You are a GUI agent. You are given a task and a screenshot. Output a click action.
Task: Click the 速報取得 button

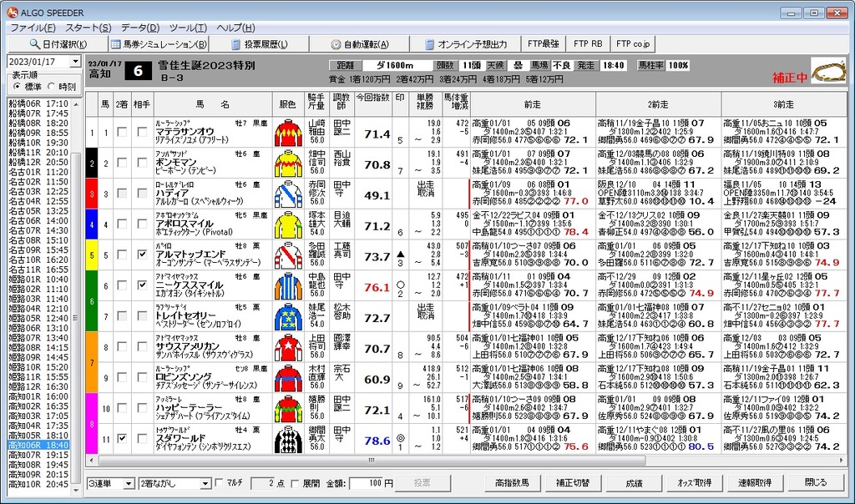(x=755, y=483)
